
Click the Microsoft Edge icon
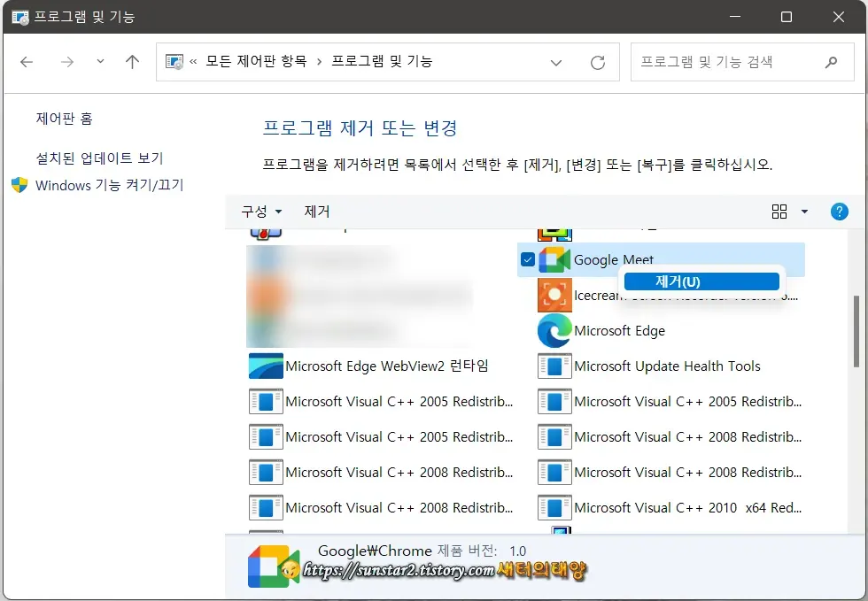pos(554,330)
